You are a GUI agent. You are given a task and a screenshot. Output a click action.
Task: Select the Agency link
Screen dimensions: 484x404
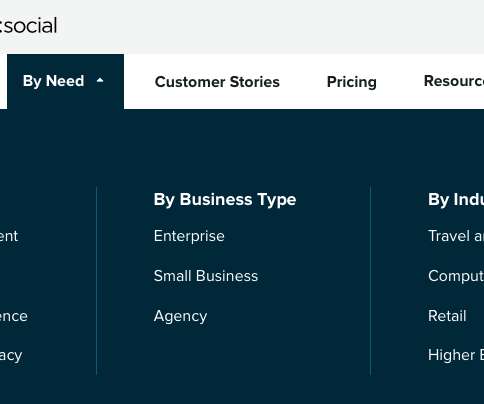(180, 316)
